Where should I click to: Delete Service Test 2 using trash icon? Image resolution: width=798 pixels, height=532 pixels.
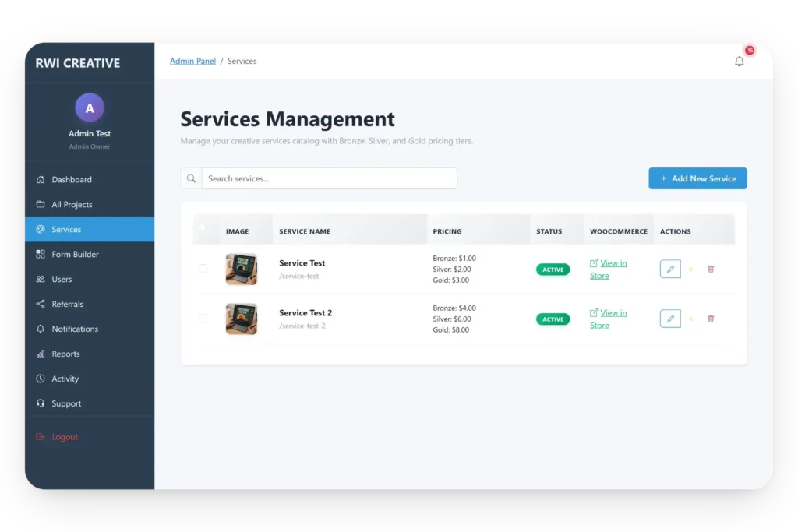pyautogui.click(x=711, y=319)
